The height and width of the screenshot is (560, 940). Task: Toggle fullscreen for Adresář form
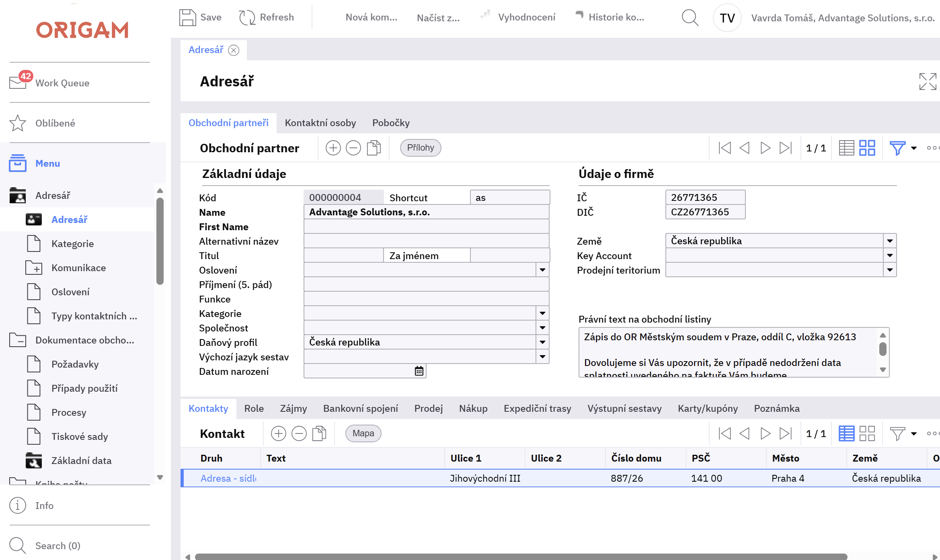point(928,82)
